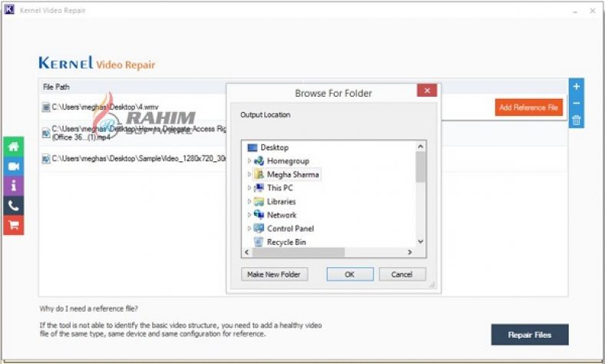Click the folder tree horizontal scrollbar thumb
Viewport: 605px width, 364px height.
click(298, 252)
